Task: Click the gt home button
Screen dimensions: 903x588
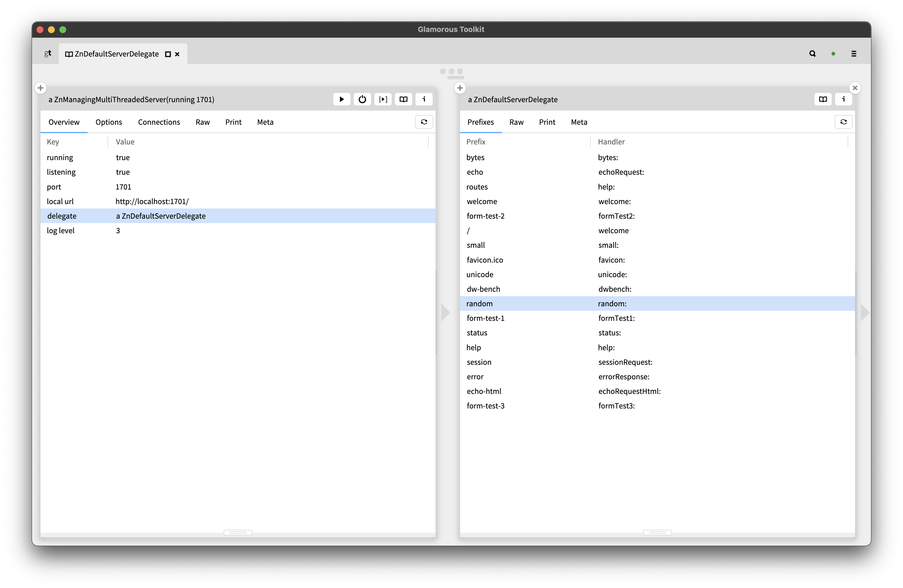Action: (48, 53)
